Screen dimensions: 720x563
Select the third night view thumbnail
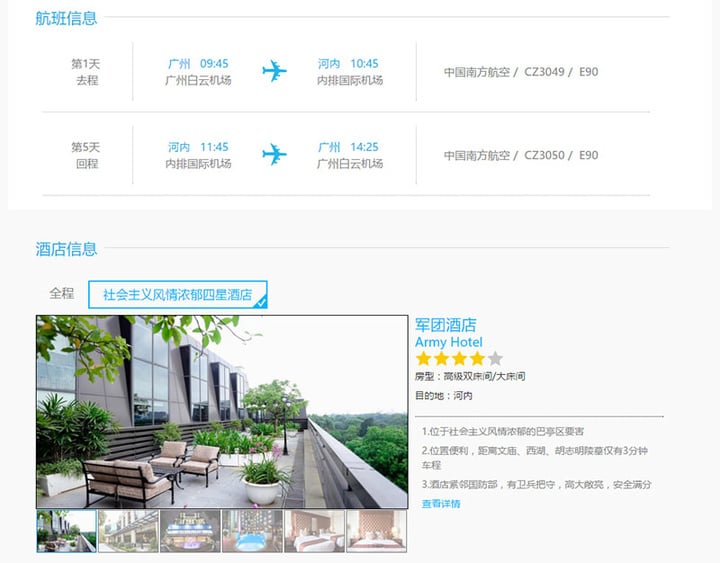click(191, 531)
